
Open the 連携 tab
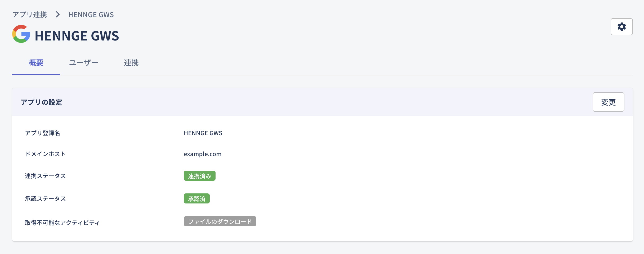(131, 63)
